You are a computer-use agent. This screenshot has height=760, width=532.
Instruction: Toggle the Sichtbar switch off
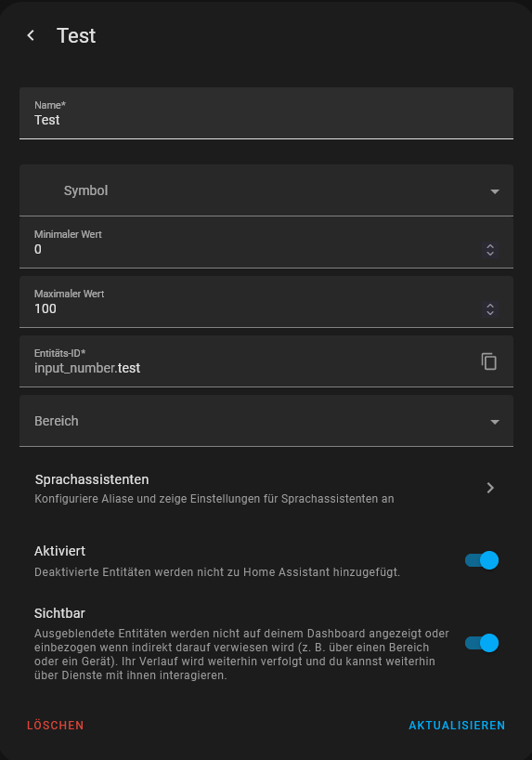pyautogui.click(x=482, y=643)
